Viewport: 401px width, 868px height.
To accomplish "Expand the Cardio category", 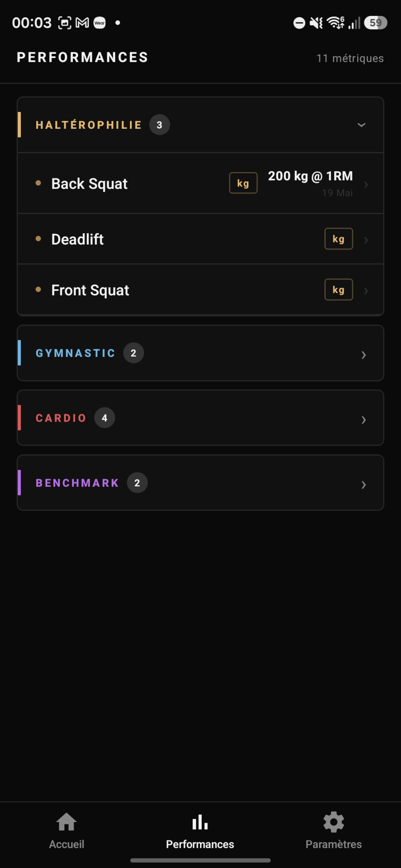I will point(200,418).
